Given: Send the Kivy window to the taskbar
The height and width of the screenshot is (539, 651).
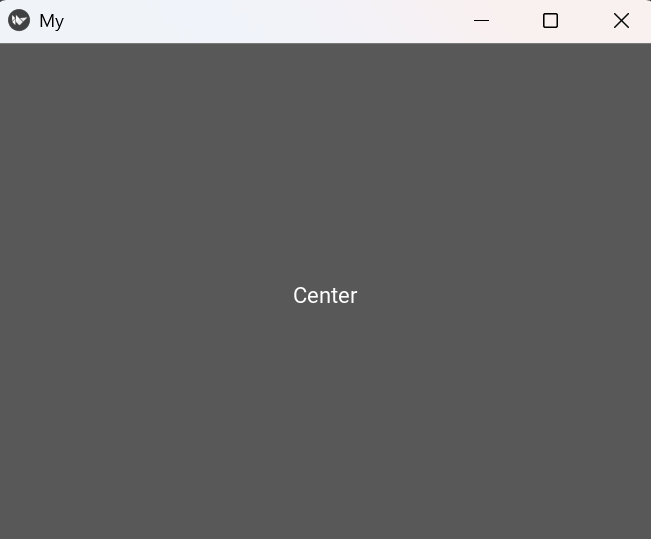Looking at the screenshot, I should pos(481,20).
